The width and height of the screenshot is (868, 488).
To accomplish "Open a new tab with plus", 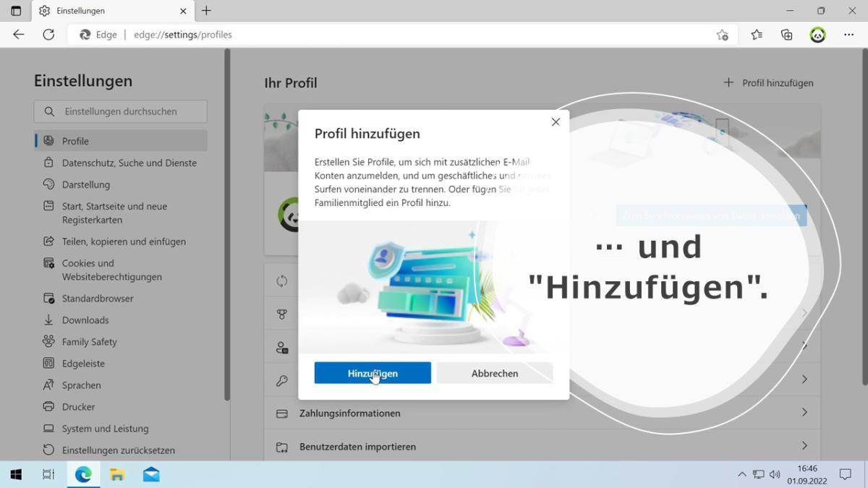I will click(206, 11).
